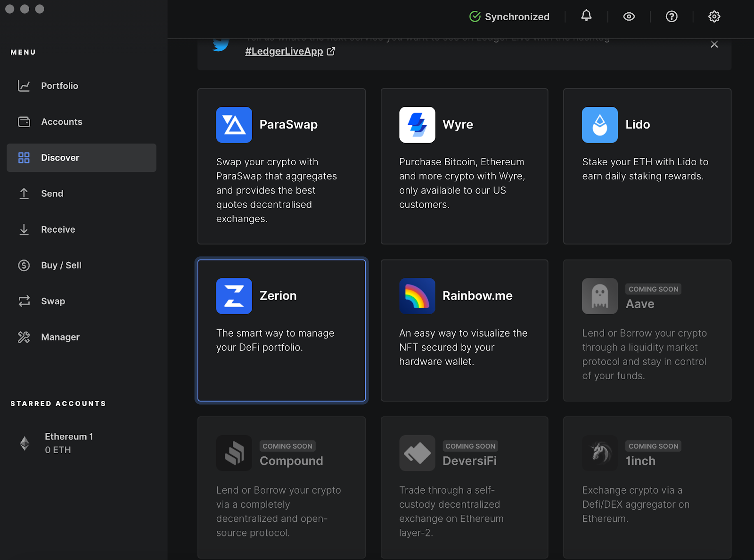Screen dimensions: 754x560
Task: Click the 1inch Defi/DEX aggregator description
Action: pyautogui.click(x=636, y=504)
